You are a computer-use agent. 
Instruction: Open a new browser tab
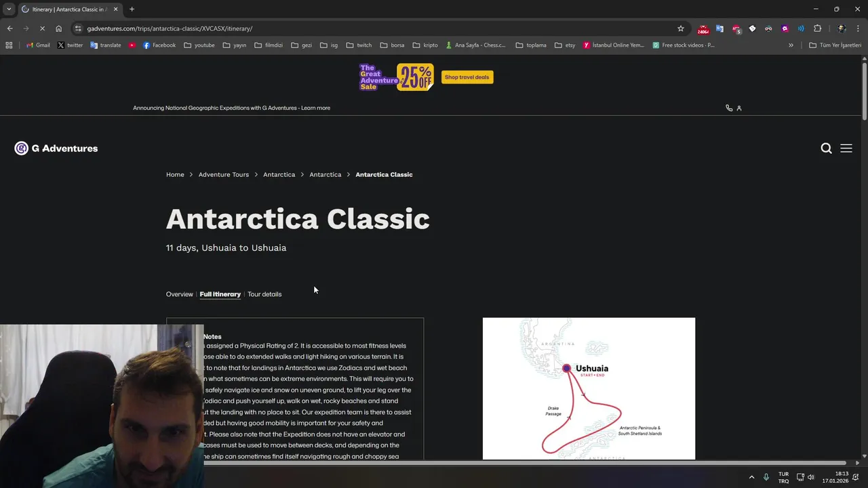pyautogui.click(x=132, y=9)
